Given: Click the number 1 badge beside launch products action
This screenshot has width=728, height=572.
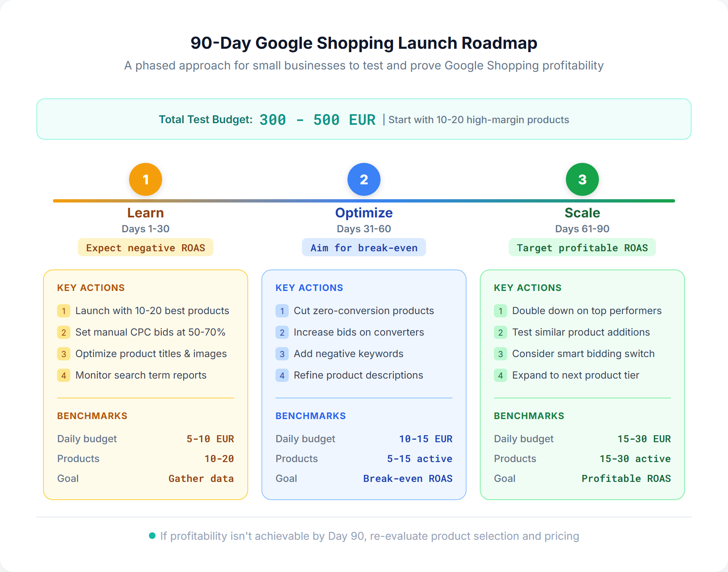Looking at the screenshot, I should click(x=63, y=311).
